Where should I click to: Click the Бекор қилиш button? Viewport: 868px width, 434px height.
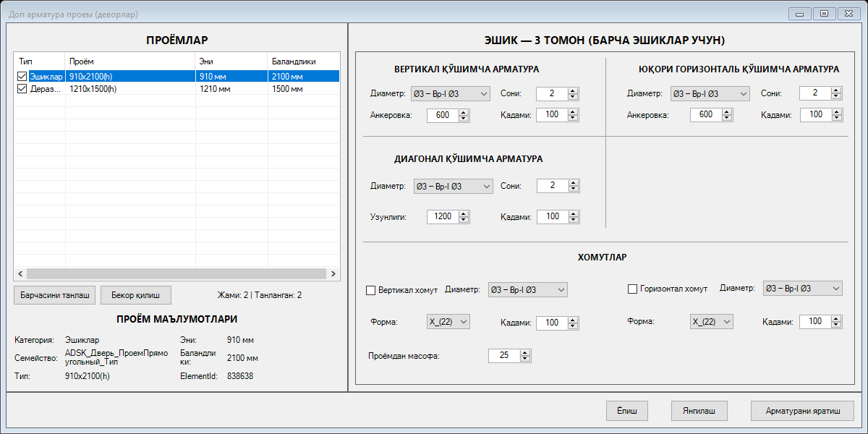[x=136, y=295]
